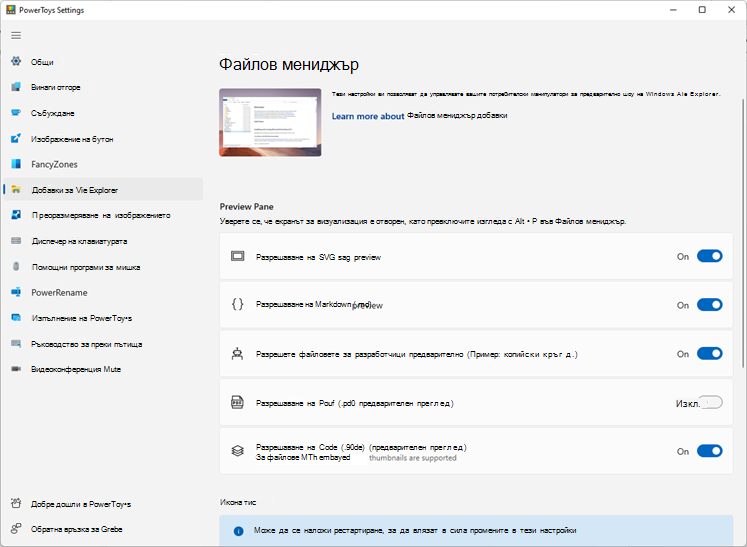747x547 pixels.
Task: Turn off Markdown preview toggle
Action: click(710, 305)
